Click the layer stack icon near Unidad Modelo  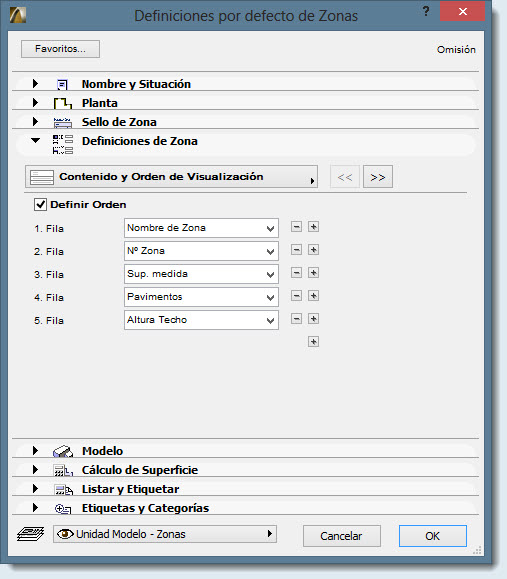point(30,534)
